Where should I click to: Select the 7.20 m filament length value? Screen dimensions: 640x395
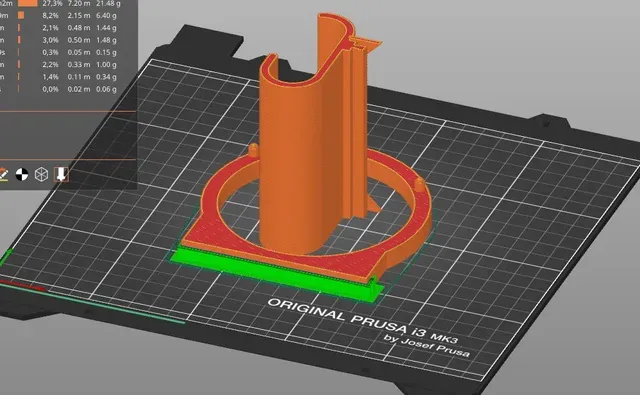click(x=79, y=3)
